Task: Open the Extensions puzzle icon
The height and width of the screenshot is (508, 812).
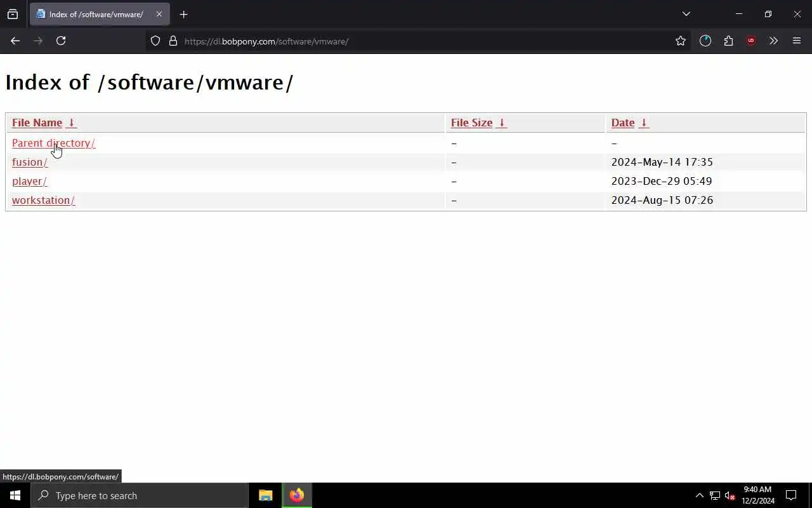Action: (728, 41)
